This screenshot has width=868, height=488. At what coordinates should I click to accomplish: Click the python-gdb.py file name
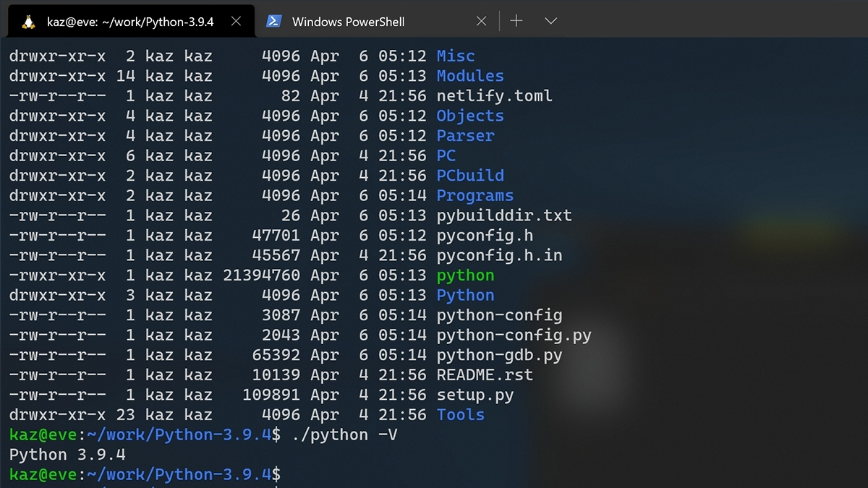499,355
